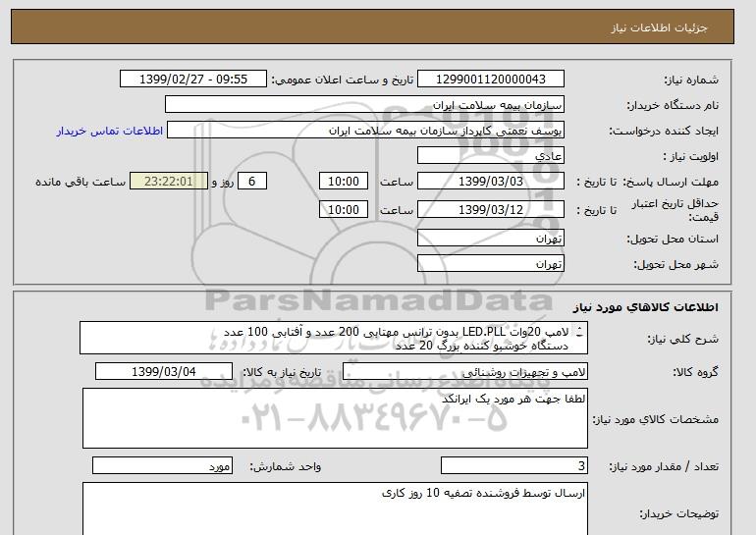Image resolution: width=756 pixels, height=535 pixels.
Task: Click the general need description text box (شرح کلی نیاز)
Action: (334, 338)
